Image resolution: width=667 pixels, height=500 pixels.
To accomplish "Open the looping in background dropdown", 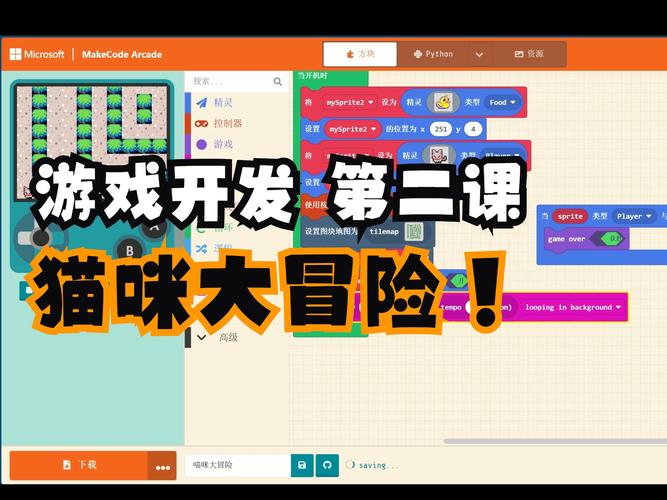I will pyautogui.click(x=572, y=307).
